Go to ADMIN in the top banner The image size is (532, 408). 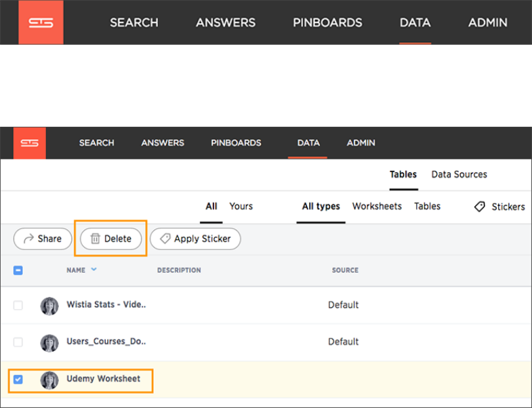(x=487, y=22)
